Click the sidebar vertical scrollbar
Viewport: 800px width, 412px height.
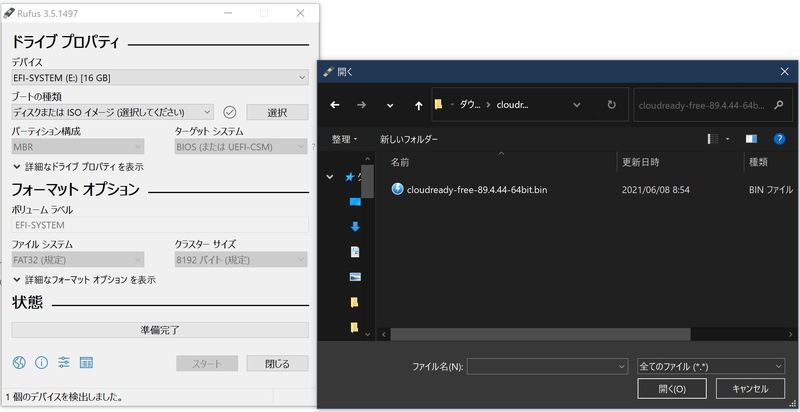tap(367, 181)
